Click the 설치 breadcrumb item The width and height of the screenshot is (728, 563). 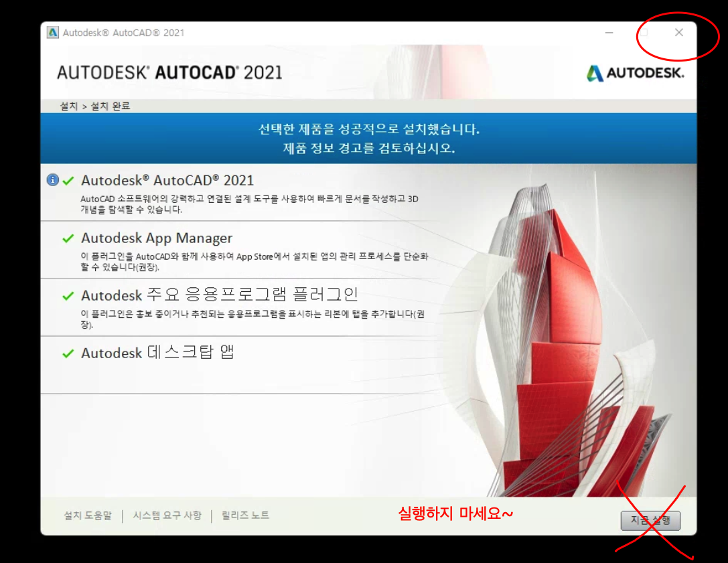(x=69, y=106)
